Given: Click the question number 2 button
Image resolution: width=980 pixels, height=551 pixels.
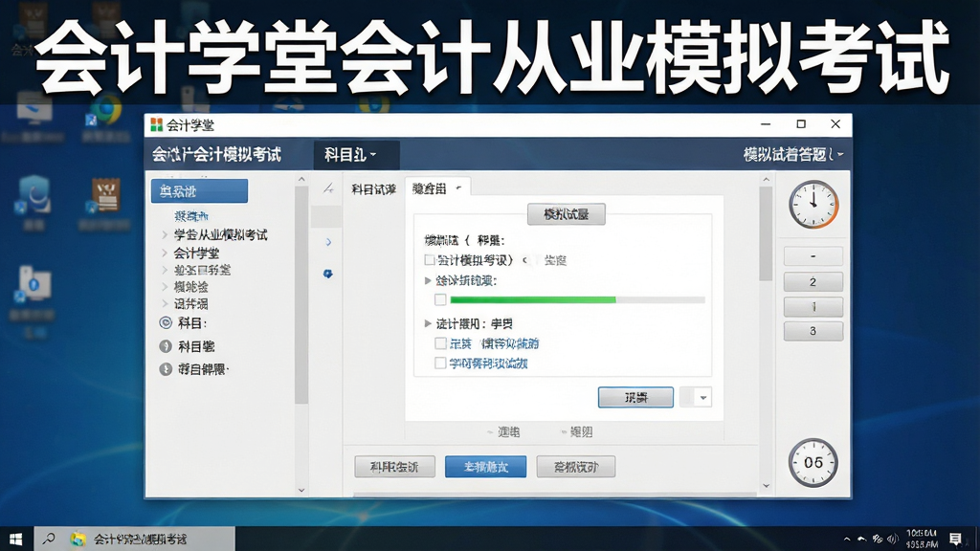Looking at the screenshot, I should (x=813, y=282).
